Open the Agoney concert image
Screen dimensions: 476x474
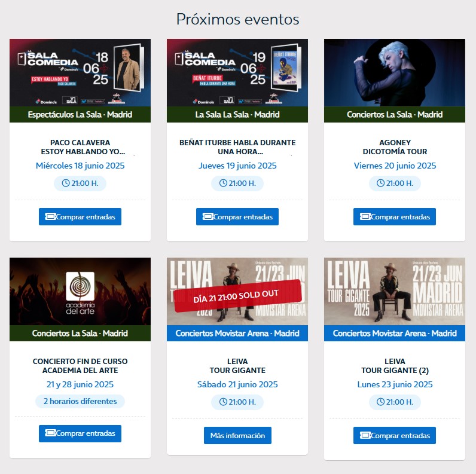click(395, 72)
